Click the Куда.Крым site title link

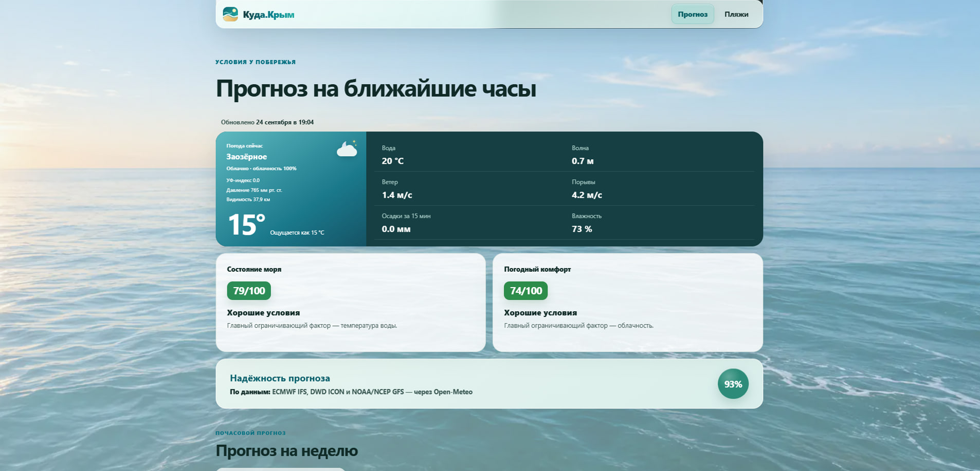coord(268,14)
